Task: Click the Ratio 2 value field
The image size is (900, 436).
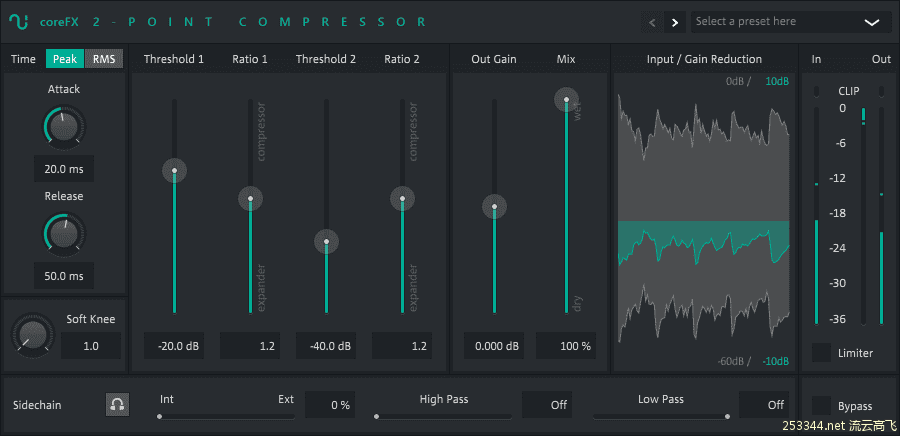Action: (402, 346)
